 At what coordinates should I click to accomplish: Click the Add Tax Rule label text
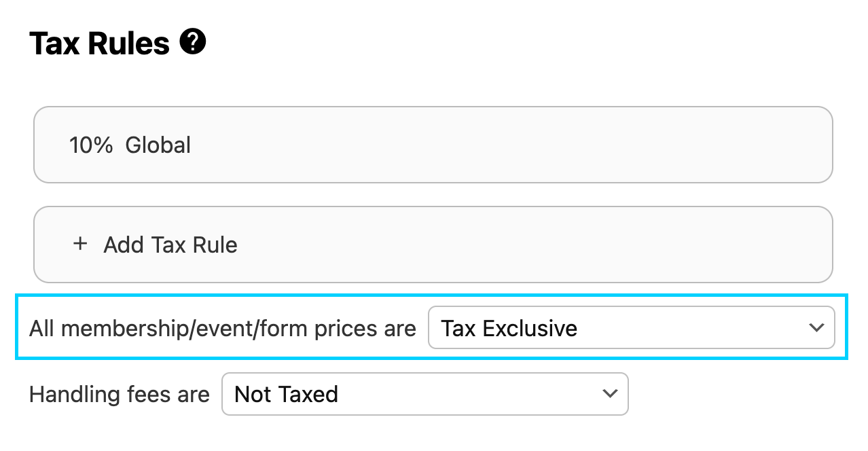tap(170, 245)
